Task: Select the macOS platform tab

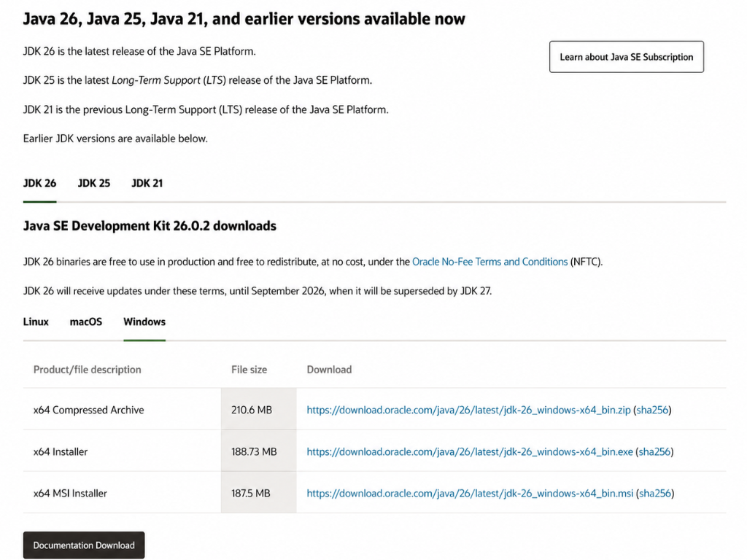Action: (x=86, y=322)
